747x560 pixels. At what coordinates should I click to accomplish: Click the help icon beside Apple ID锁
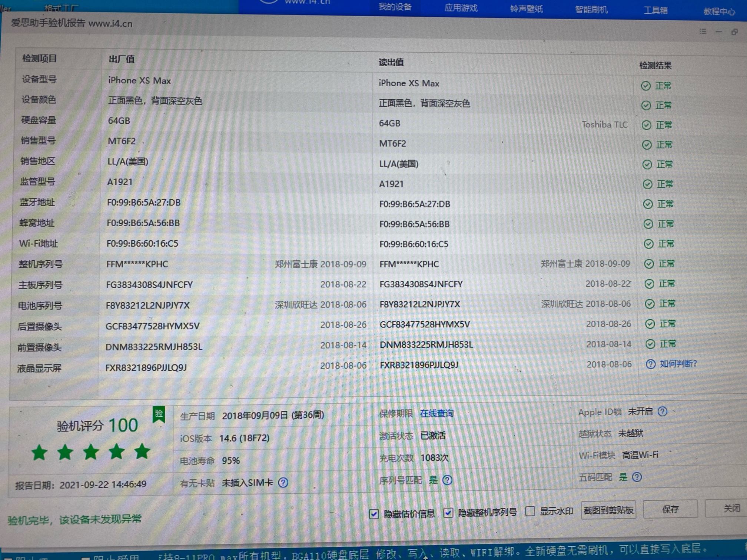point(663,411)
